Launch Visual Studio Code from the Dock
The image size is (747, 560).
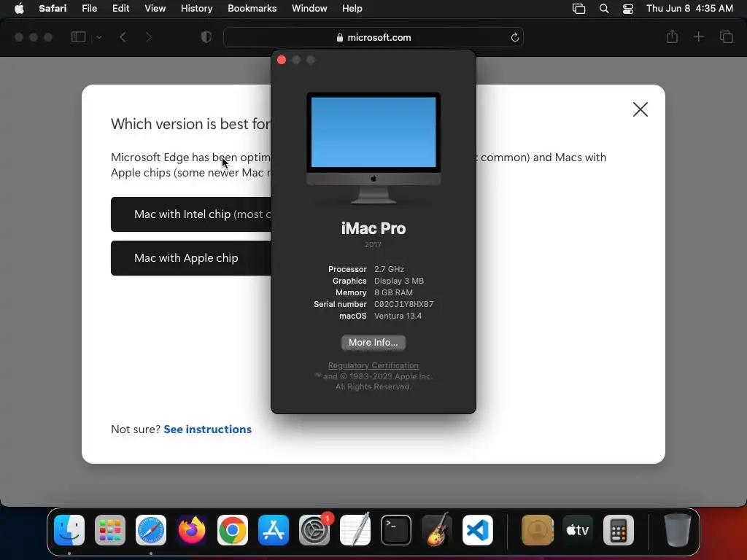[x=478, y=530]
